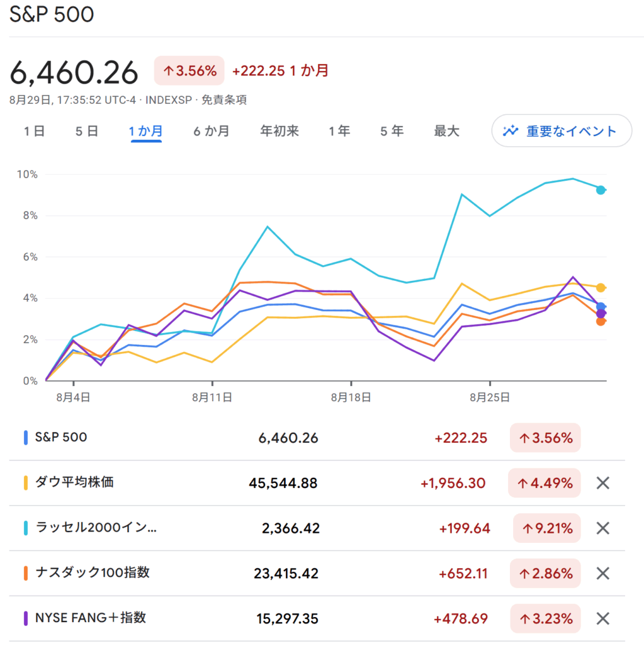Remove ラッセル2000 index from the comparison
Screen dimensions: 644x648
pyautogui.click(x=603, y=528)
